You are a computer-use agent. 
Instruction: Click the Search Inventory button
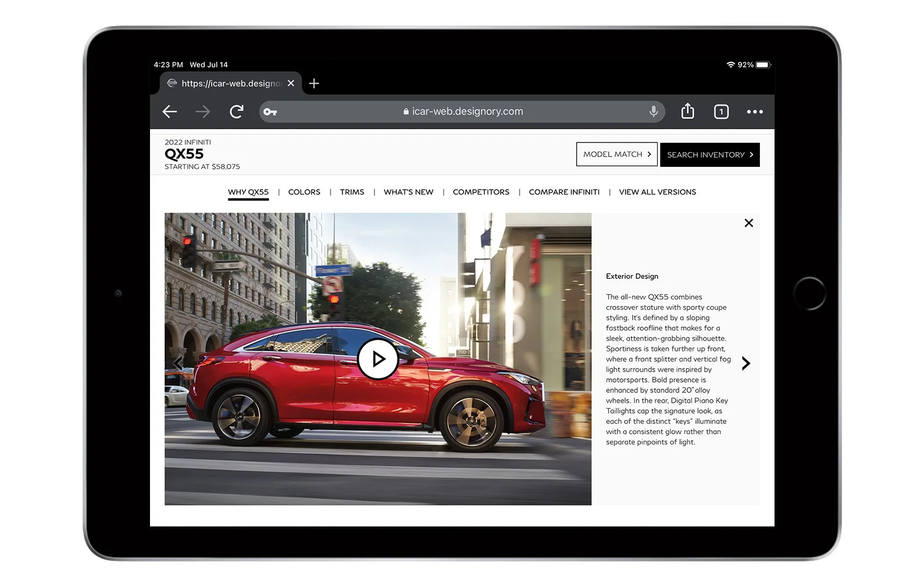pyautogui.click(x=710, y=155)
